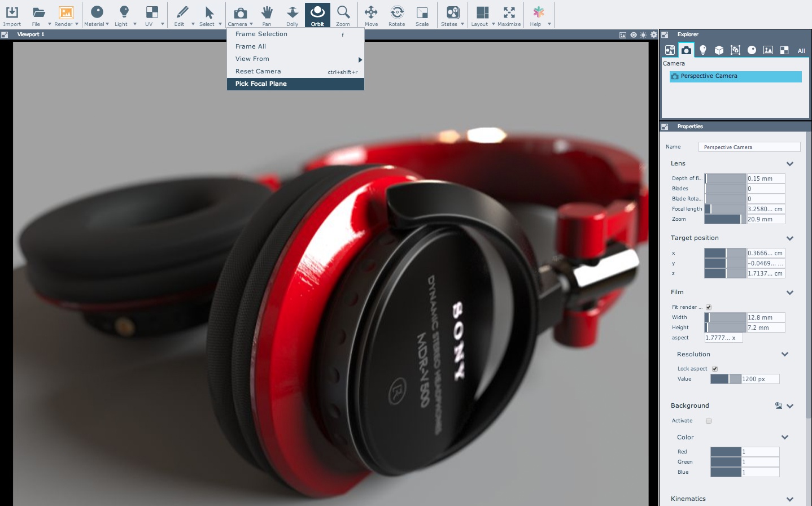Select Perspective Camera in Explorer list
This screenshot has width=812, height=506.
735,76
